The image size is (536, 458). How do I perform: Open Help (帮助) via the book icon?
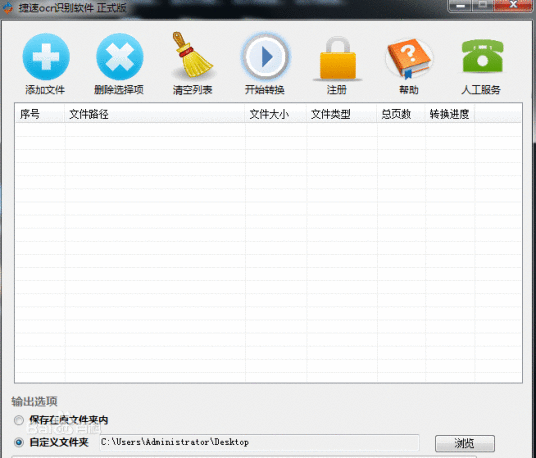click(409, 57)
